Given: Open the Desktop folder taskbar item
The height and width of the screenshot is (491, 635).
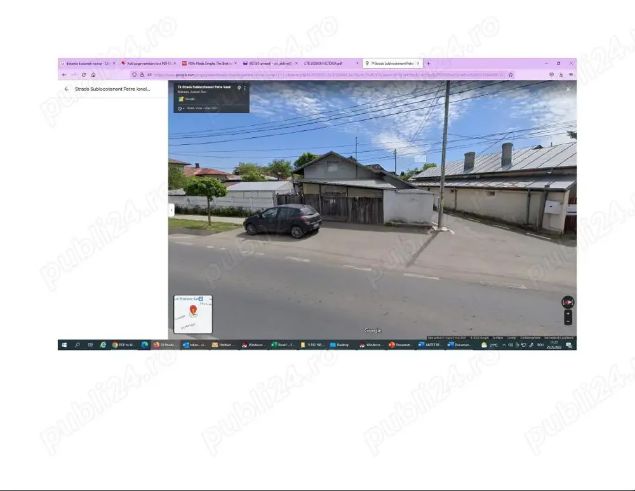Looking at the screenshot, I should 341,345.
